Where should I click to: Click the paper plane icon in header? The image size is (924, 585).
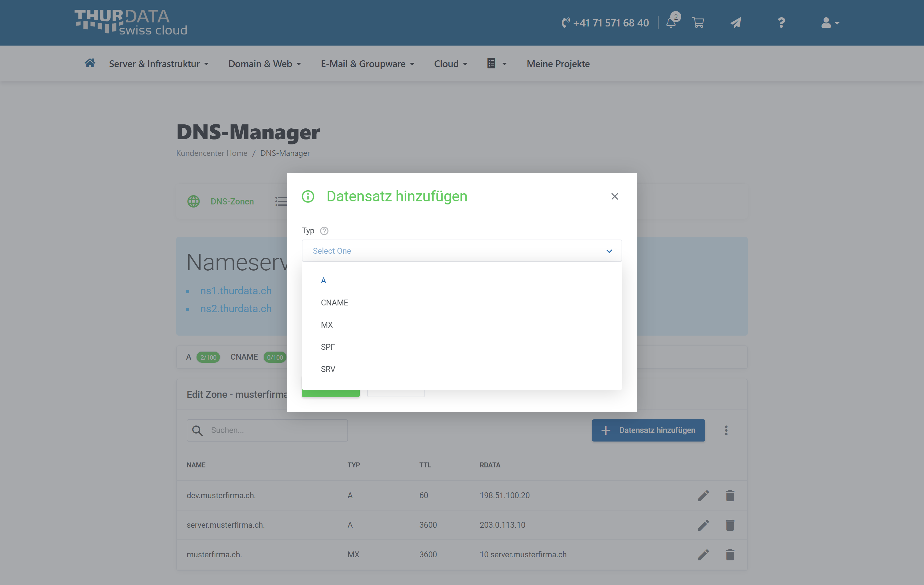pyautogui.click(x=736, y=23)
